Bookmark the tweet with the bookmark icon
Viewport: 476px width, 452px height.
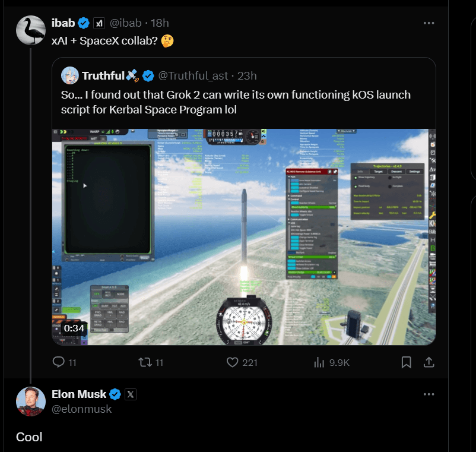coord(406,362)
